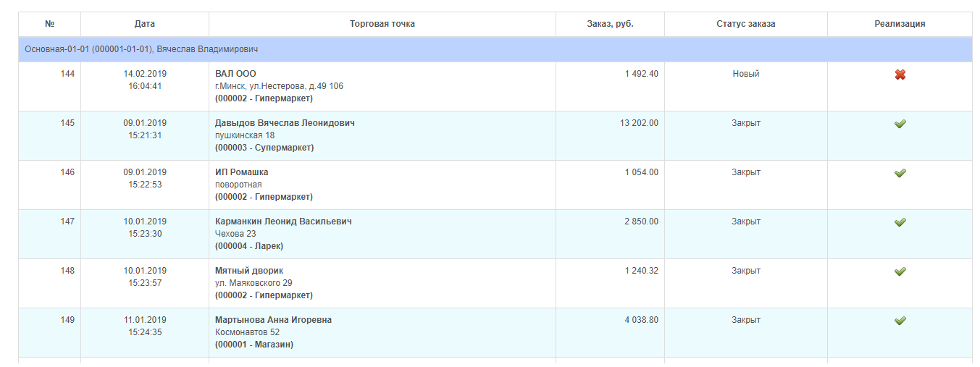
Task: Open Карманкин Леонид Васильевич entry
Action: tap(283, 222)
